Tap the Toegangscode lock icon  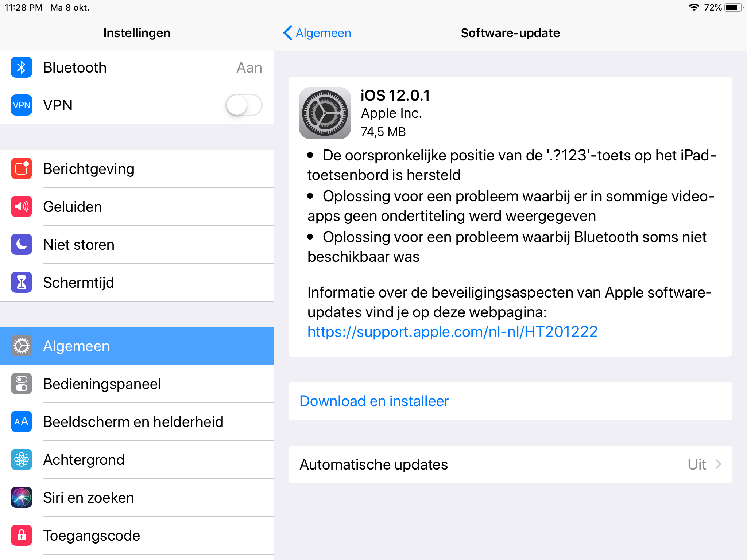22,536
